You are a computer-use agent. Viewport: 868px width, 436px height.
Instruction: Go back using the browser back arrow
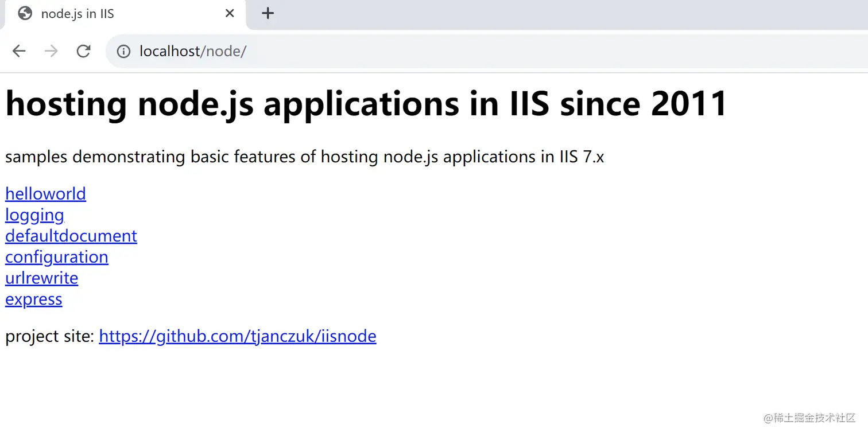click(19, 51)
